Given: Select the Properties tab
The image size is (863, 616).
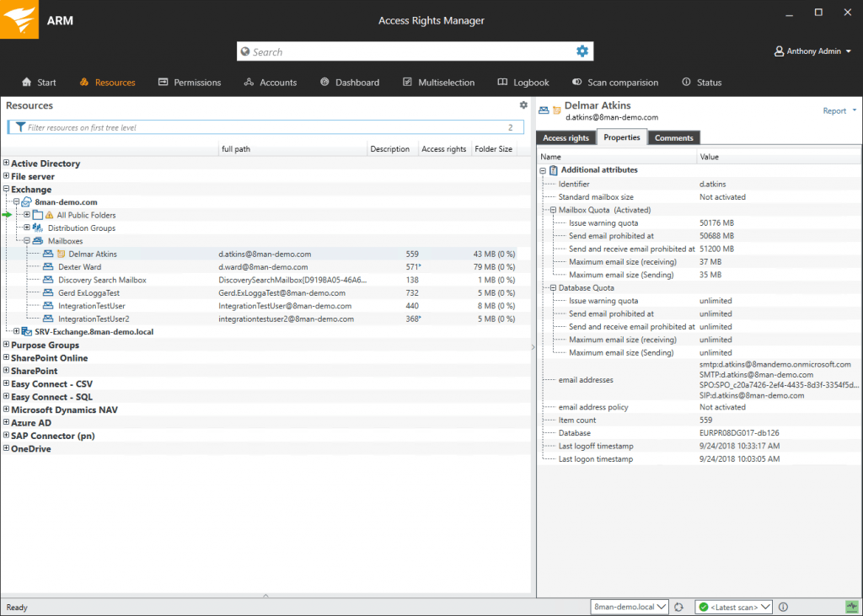Looking at the screenshot, I should 622,137.
